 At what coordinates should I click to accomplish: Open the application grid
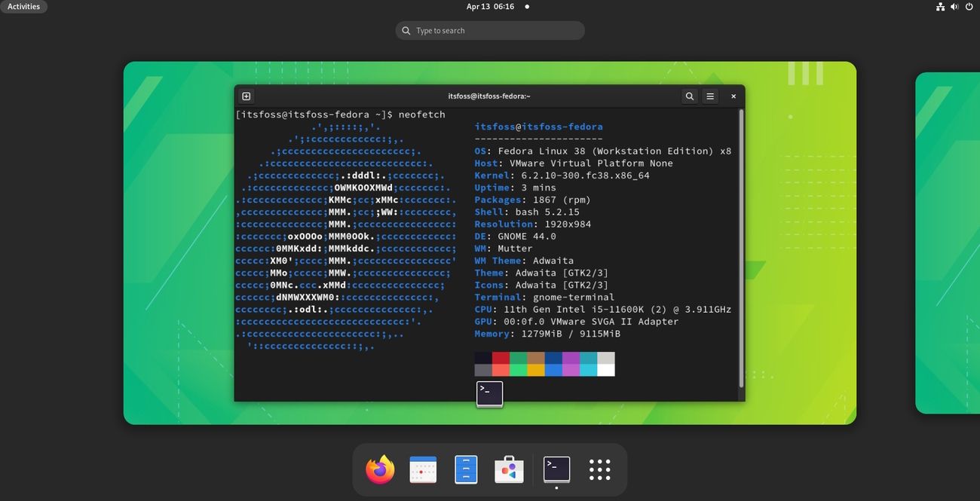click(599, 469)
